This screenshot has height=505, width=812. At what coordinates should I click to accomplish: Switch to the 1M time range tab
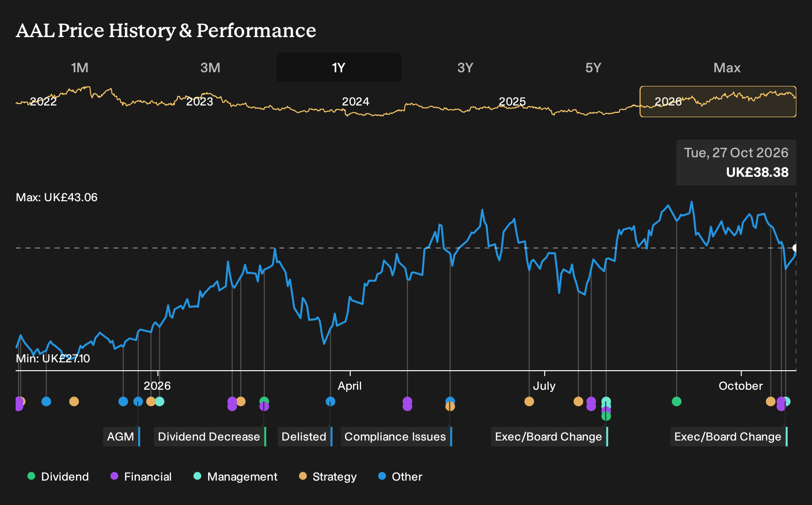click(80, 67)
